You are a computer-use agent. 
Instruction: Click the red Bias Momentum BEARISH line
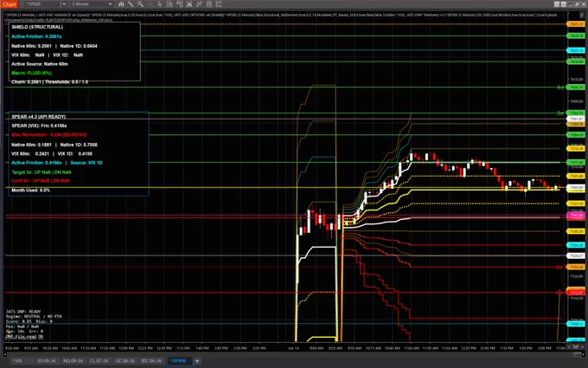tap(48, 135)
